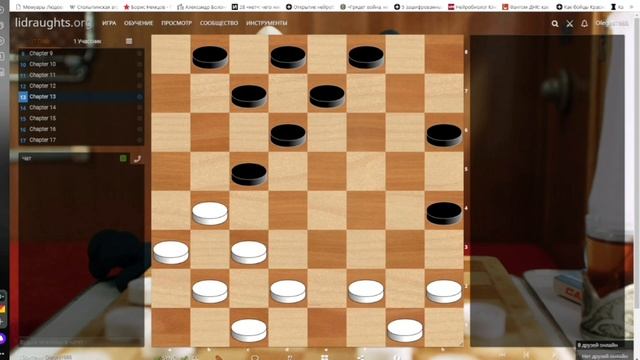
Task: Open the Как бойцы browser tab
Action: [x=580, y=7]
